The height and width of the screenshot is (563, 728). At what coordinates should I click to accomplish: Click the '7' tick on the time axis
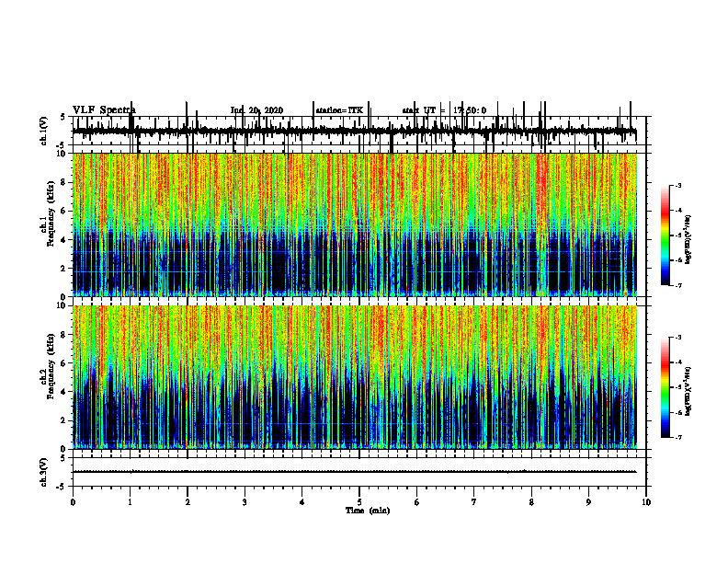click(474, 502)
